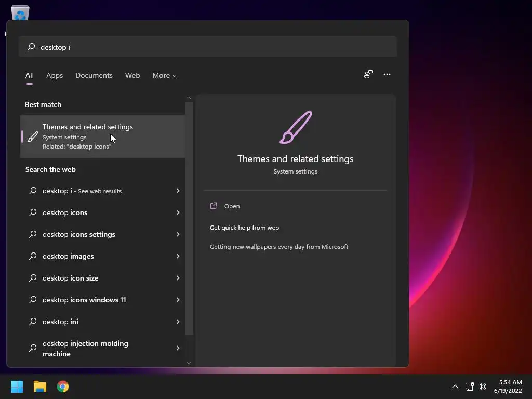Launch File Explorer from the taskbar
The image size is (532, 399).
[x=39, y=387]
